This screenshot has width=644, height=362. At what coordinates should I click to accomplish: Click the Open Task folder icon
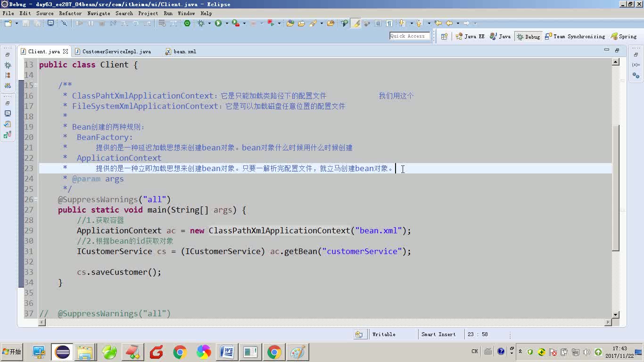point(301,23)
